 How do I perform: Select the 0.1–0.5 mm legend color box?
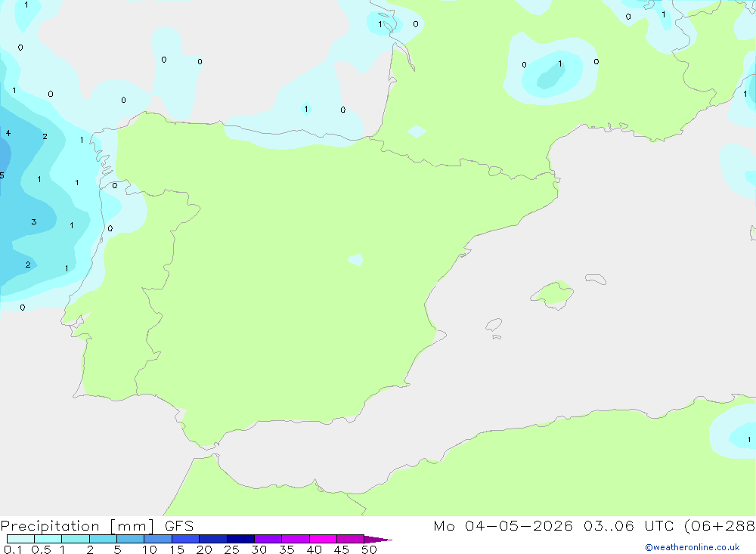pyautogui.click(x=20, y=539)
